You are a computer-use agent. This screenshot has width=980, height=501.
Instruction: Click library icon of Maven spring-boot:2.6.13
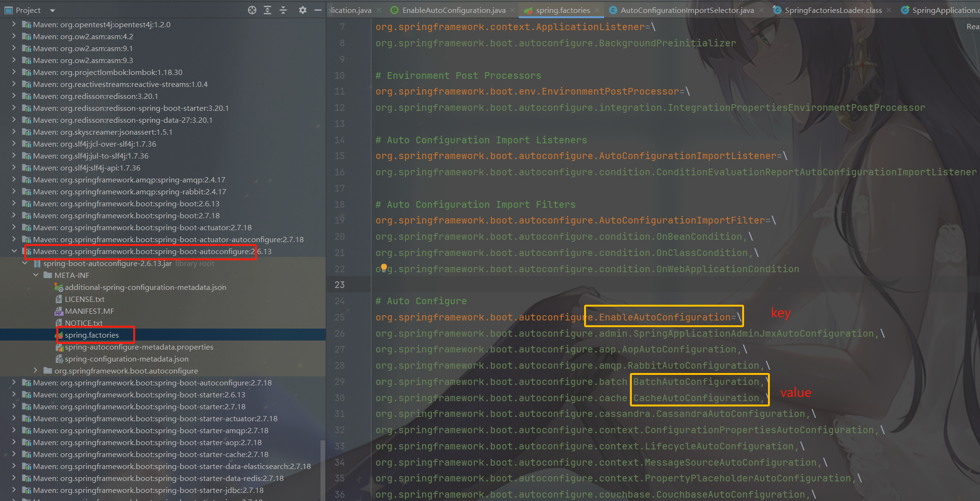[26, 203]
